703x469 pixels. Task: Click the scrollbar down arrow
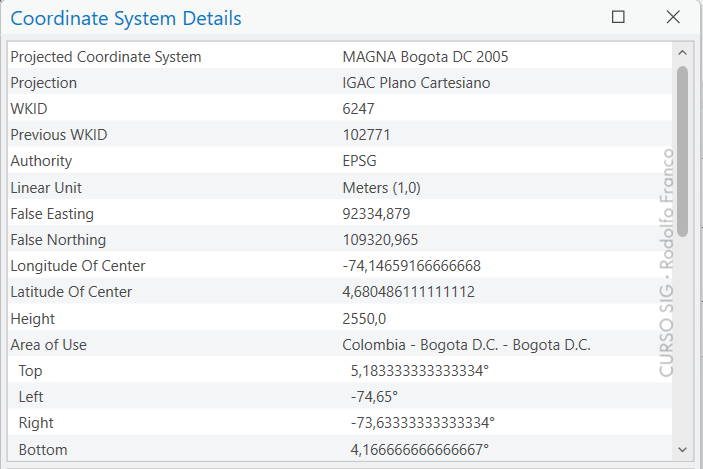[682, 450]
